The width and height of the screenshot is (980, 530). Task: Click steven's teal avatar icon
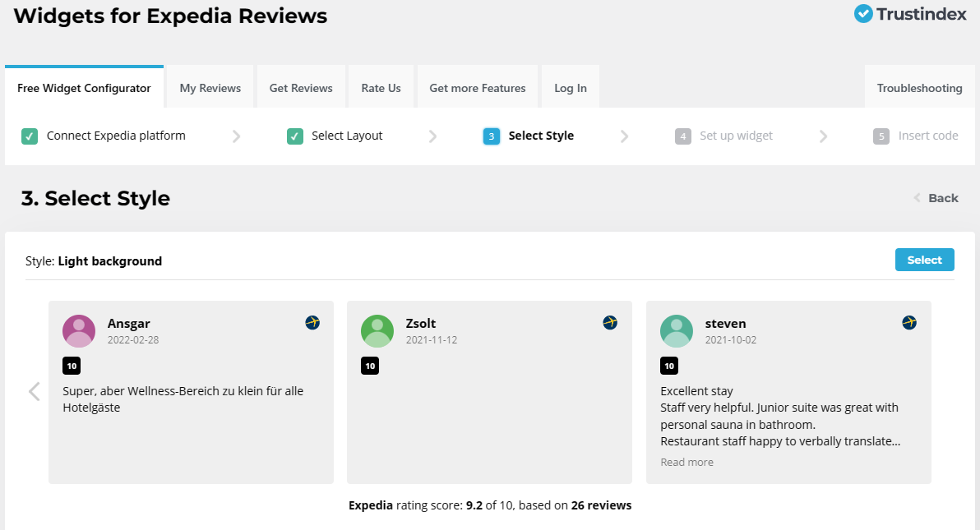tap(677, 331)
